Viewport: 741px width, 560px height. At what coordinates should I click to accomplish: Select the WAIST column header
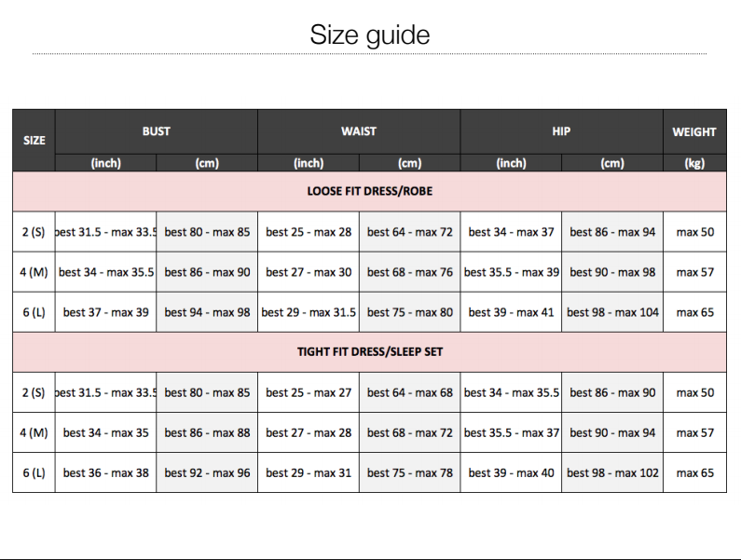[359, 131]
